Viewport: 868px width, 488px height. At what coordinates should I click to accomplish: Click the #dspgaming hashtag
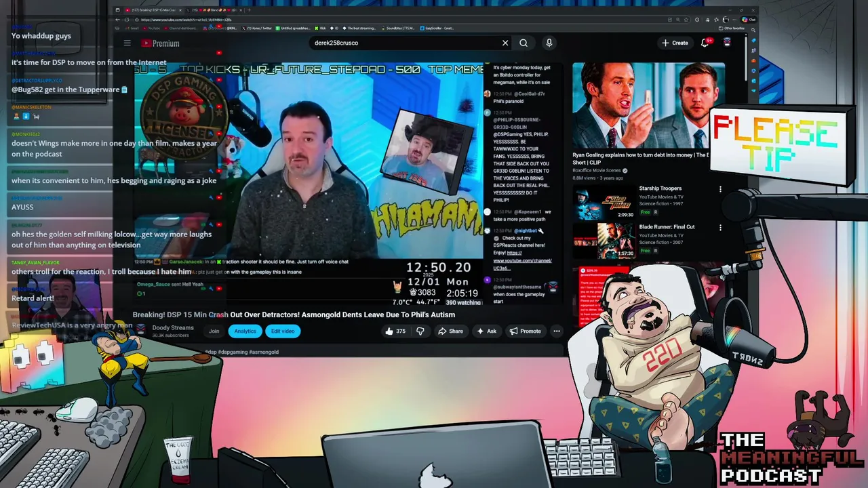pyautogui.click(x=233, y=352)
